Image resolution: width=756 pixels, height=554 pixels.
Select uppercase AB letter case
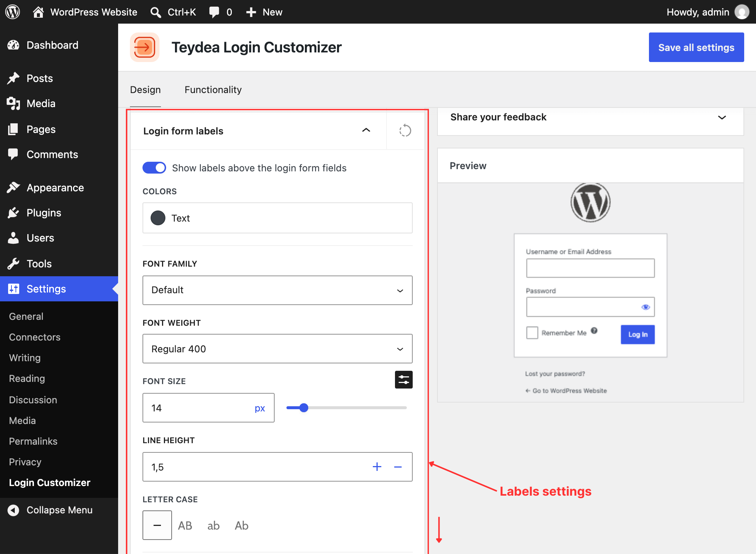(185, 526)
